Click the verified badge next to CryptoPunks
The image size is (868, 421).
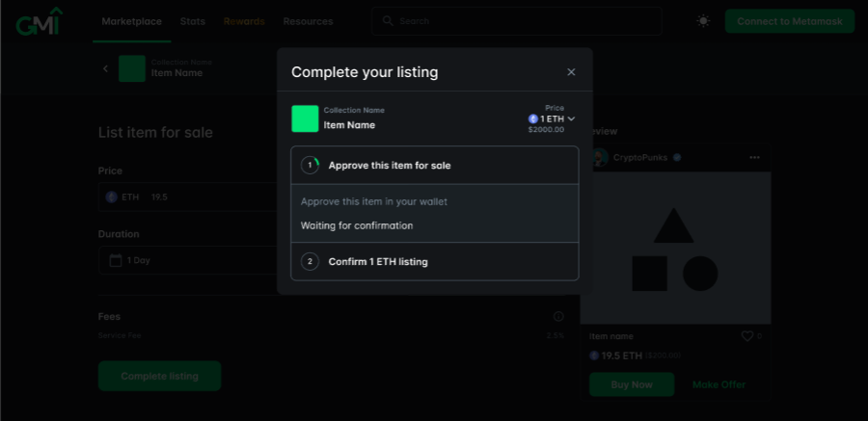[x=677, y=158]
